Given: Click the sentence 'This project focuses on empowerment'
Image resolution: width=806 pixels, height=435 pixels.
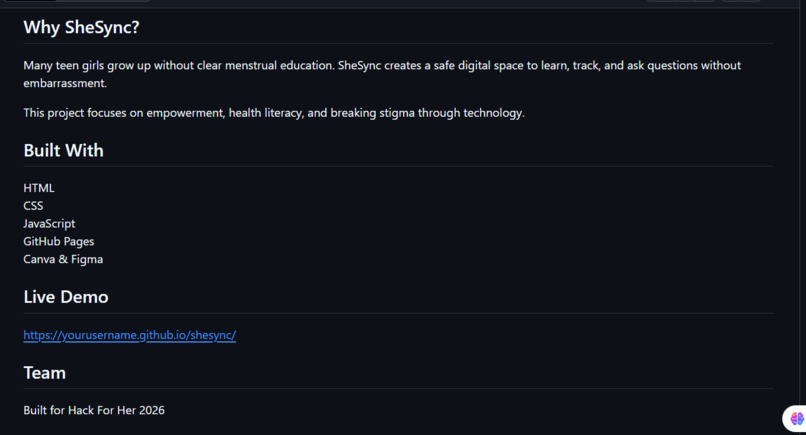Looking at the screenshot, I should 274,113.
